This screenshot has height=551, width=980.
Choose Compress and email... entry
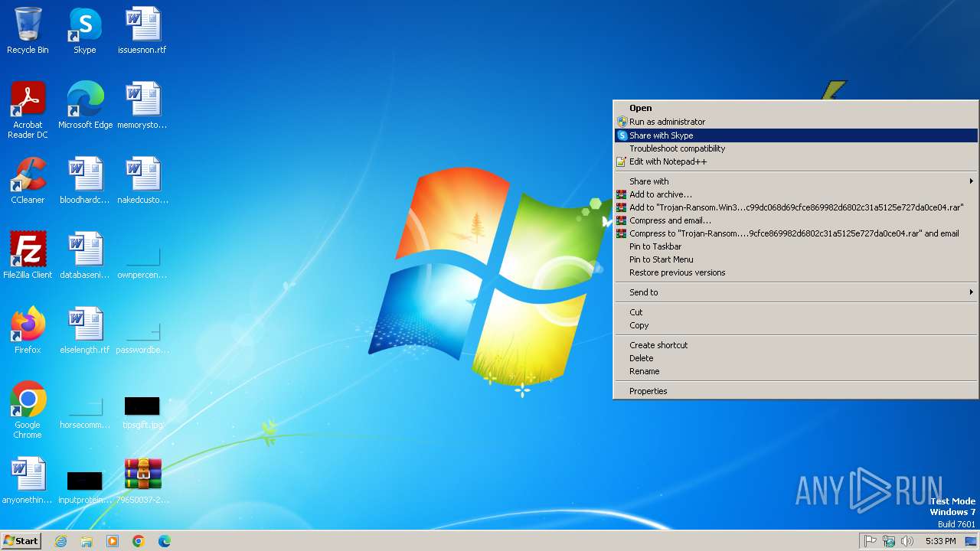[795, 220]
